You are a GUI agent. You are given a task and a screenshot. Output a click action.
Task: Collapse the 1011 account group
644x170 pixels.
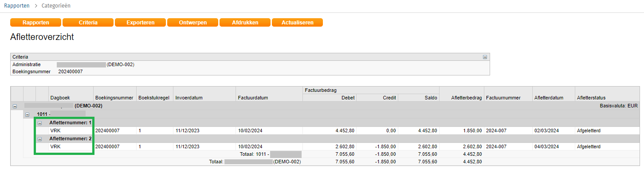pos(27,114)
